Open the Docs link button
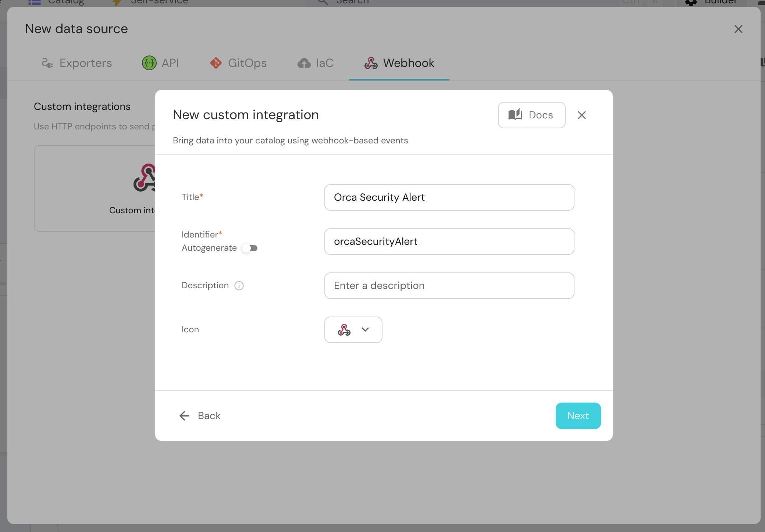The width and height of the screenshot is (765, 532). pos(531,115)
